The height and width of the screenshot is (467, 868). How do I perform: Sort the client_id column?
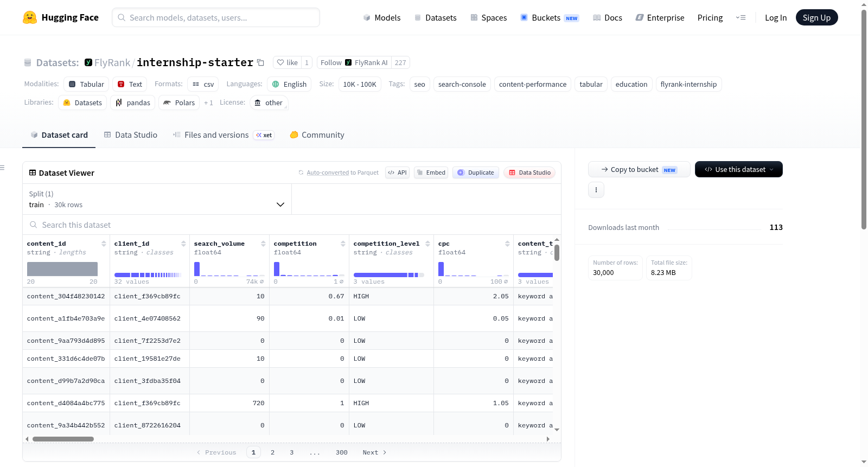point(183,244)
